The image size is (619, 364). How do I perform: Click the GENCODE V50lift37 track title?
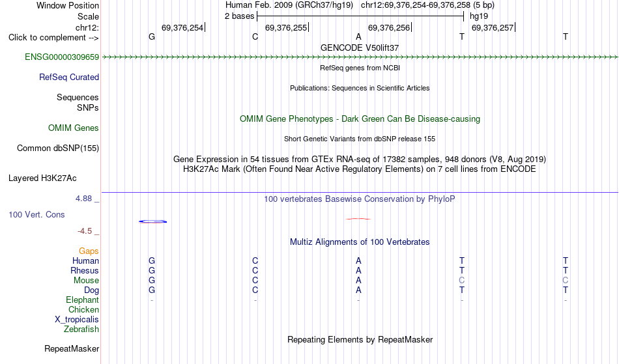tap(360, 48)
